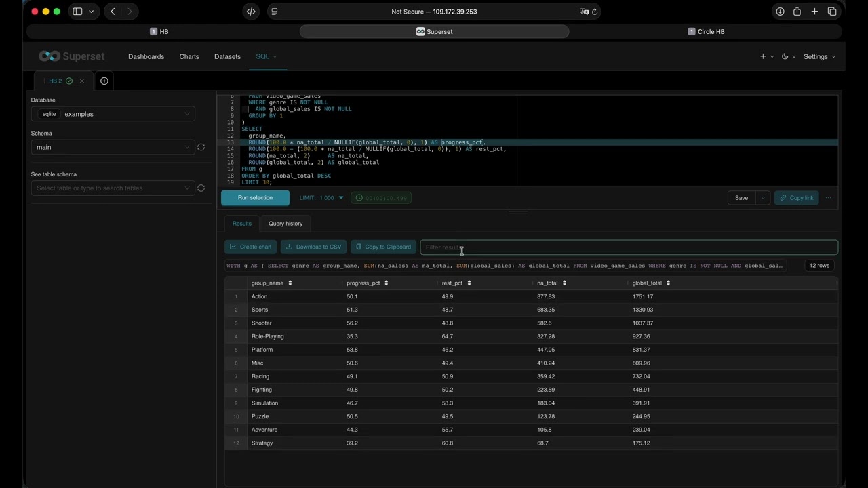Click the Filter results input field
This screenshot has width=868, height=488.
(x=629, y=247)
